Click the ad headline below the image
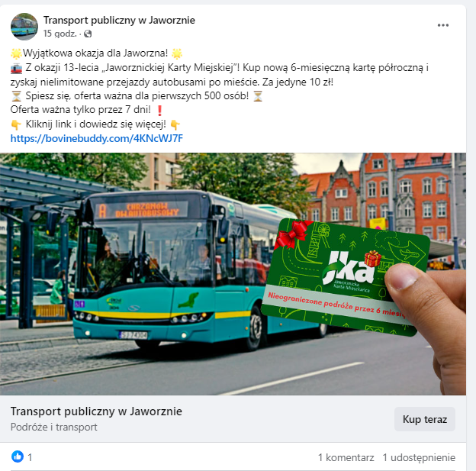476x471 pixels. pos(96,411)
